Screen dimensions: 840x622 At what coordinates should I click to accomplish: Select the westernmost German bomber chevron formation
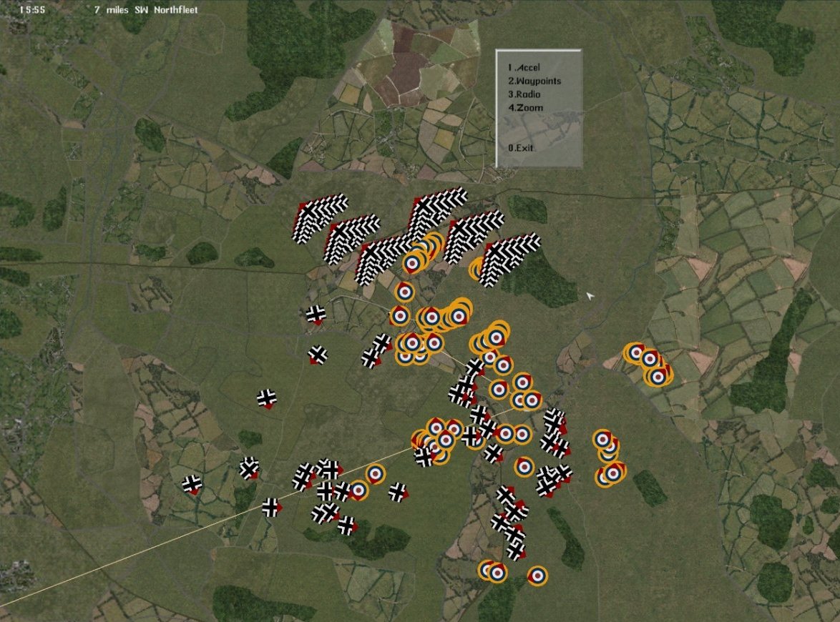[x=320, y=217]
